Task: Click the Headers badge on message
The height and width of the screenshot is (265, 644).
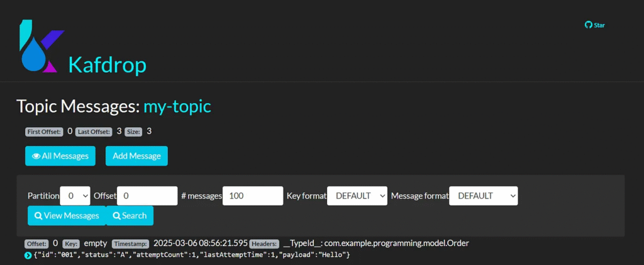Action: pos(264,244)
